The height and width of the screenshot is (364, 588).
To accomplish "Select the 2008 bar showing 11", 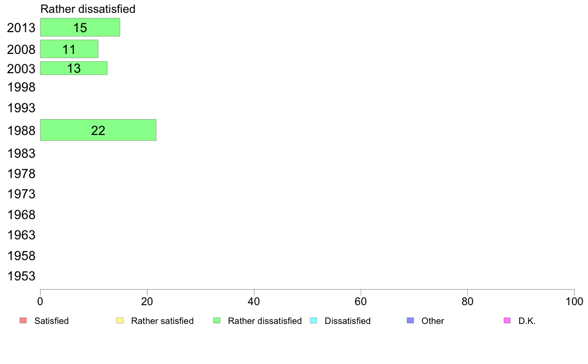I will pyautogui.click(x=69, y=49).
